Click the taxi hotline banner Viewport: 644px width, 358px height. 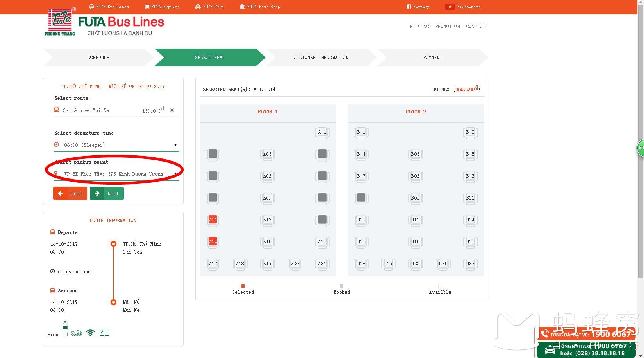(x=586, y=349)
